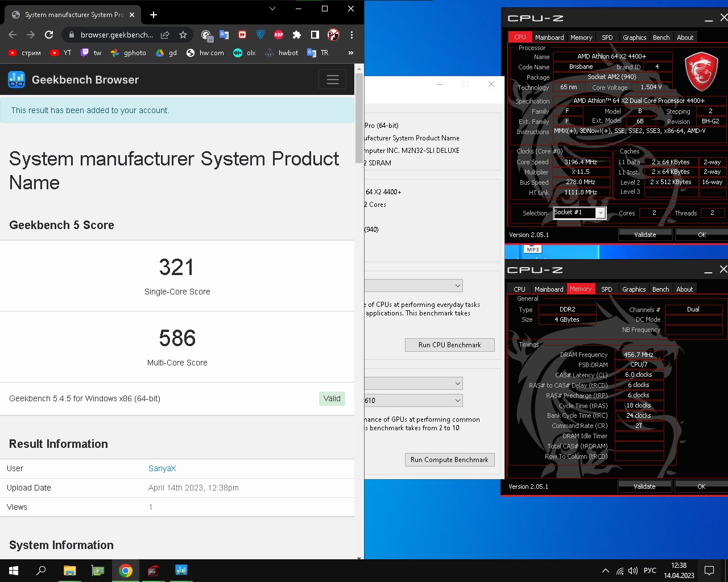Open the hwbot bookmark
This screenshot has width=728, height=582.
click(x=282, y=53)
